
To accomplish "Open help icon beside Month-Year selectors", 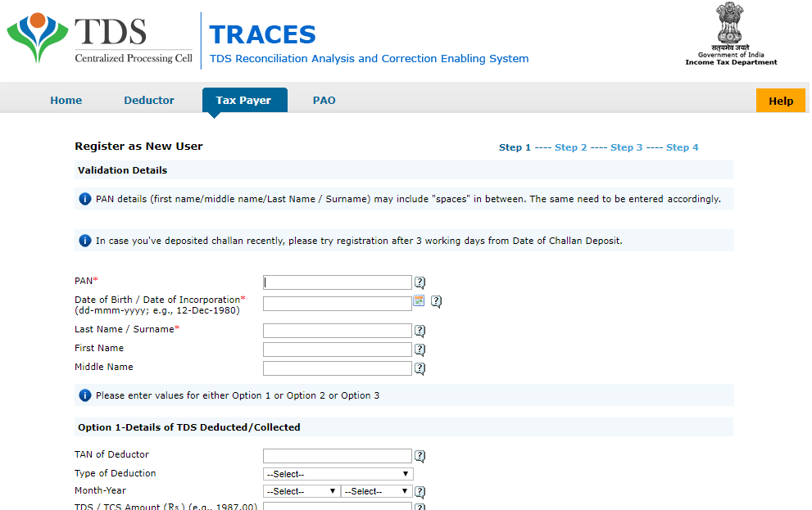I will (420, 492).
